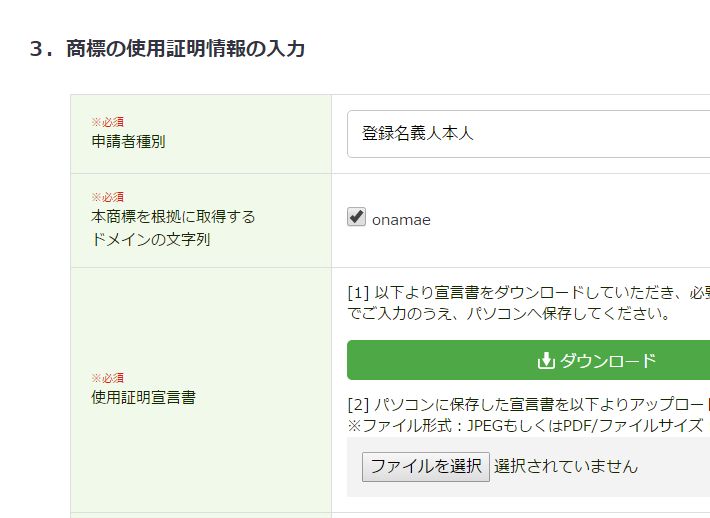Click the number 3 in section heading
The height and width of the screenshot is (518, 710).
click(x=36, y=49)
